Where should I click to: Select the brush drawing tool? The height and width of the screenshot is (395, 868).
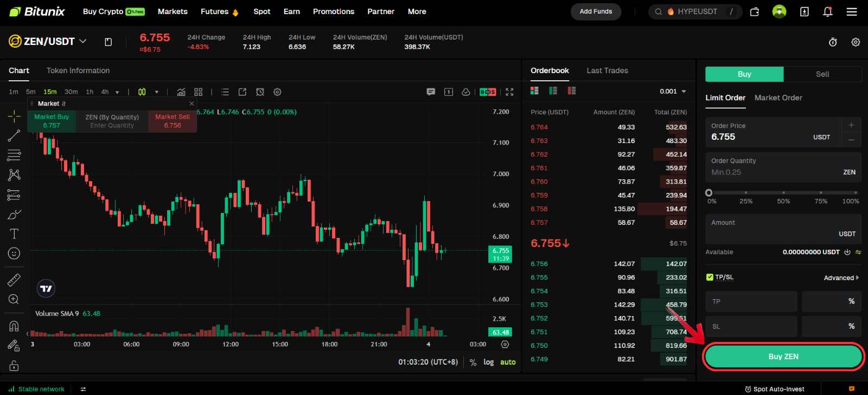14,215
